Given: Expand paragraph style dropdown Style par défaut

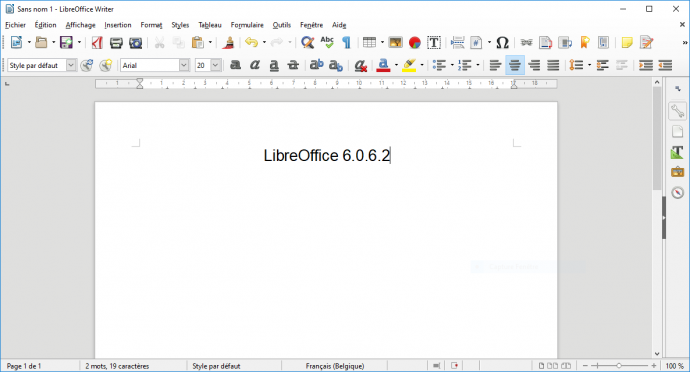Looking at the screenshot, I should pos(71,66).
